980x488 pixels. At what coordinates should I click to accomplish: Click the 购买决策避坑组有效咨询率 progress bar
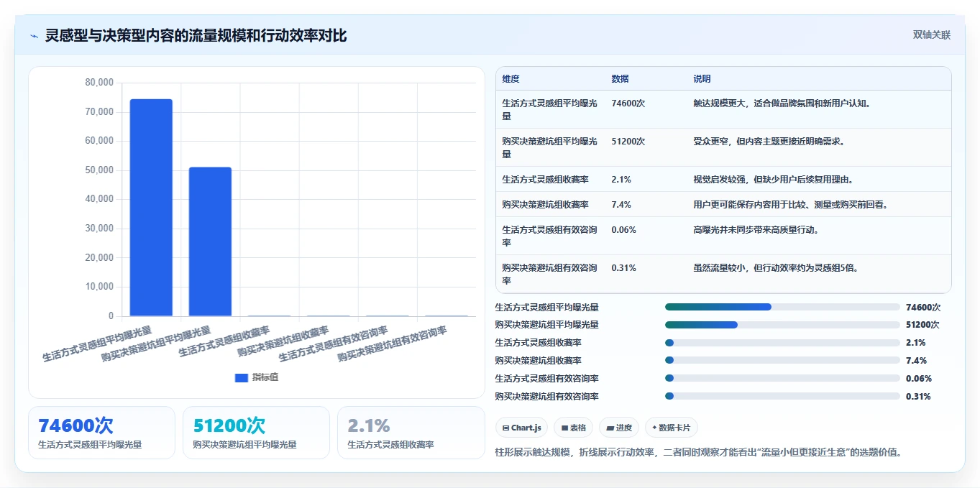(782, 397)
